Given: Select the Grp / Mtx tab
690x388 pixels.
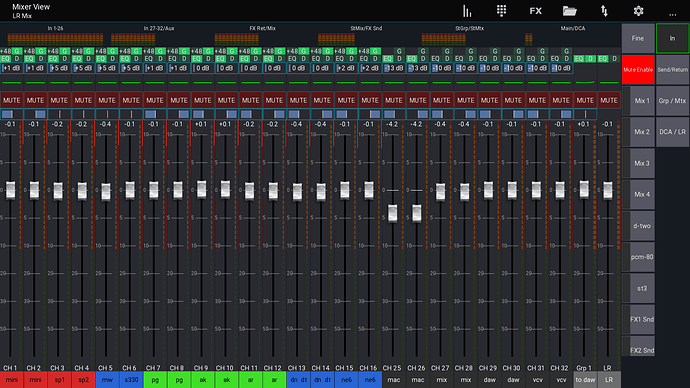Looking at the screenshot, I should pos(672,101).
